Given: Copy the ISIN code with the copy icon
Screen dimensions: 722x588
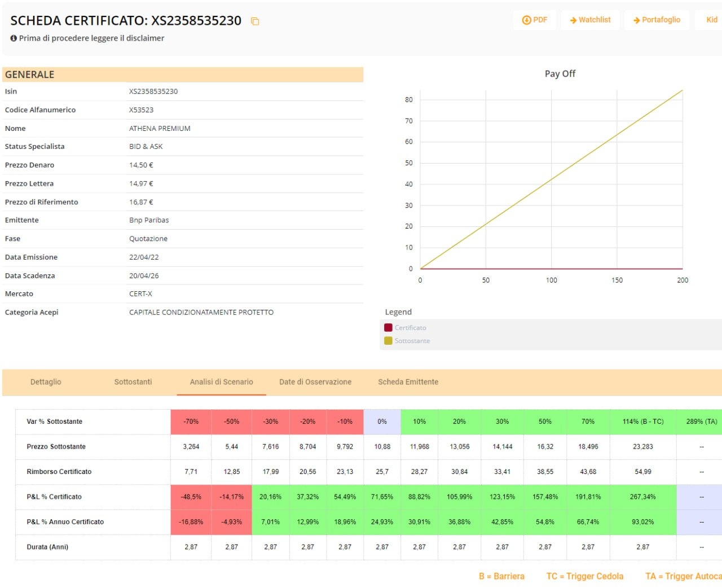Looking at the screenshot, I should (255, 21).
